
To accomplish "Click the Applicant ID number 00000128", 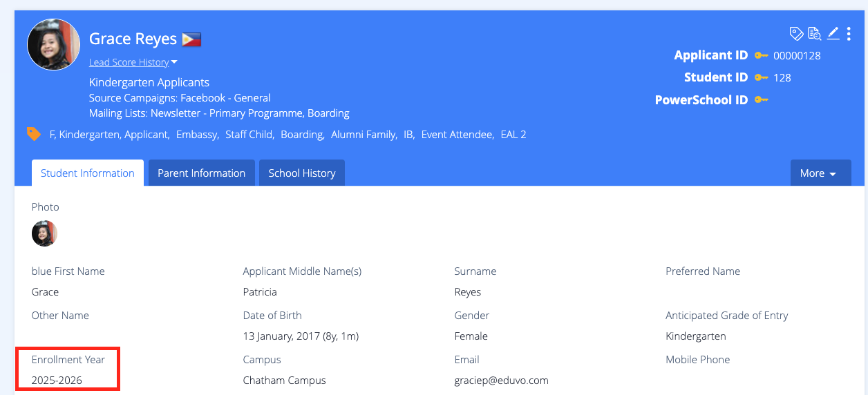I will click(797, 56).
